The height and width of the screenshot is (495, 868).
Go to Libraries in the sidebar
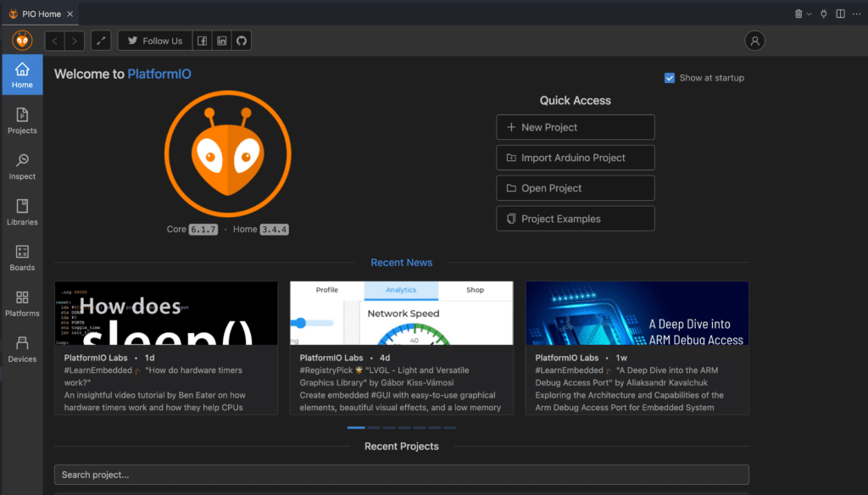point(22,212)
